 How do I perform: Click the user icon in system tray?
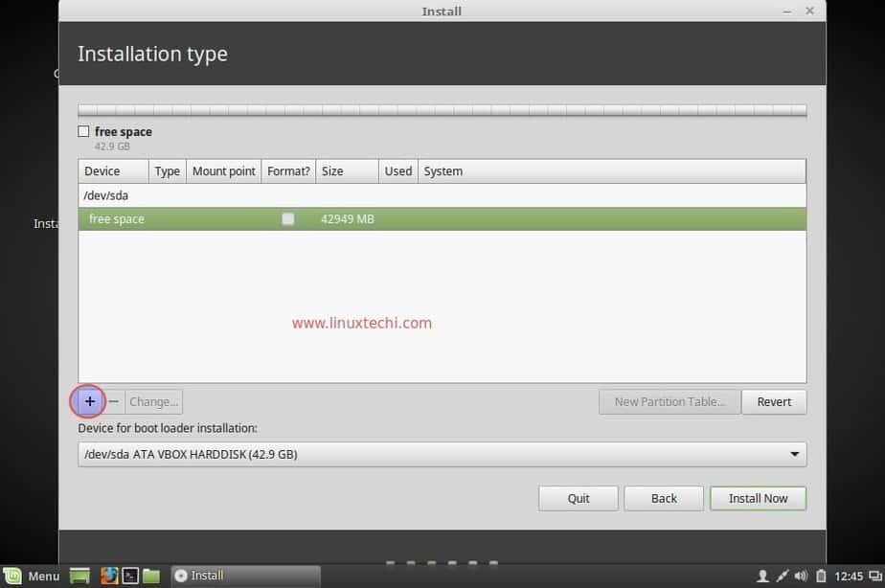click(762, 577)
